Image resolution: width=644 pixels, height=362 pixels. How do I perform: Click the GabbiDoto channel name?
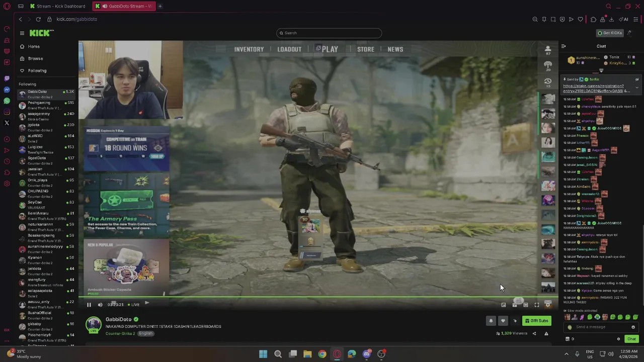pos(118,319)
